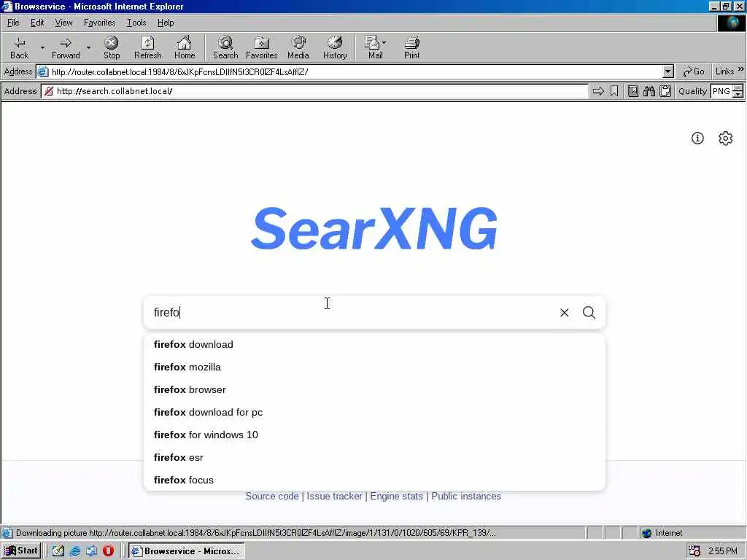Click the Browservice go arrow icon
Viewport: 747px width, 560px height.
598,91
